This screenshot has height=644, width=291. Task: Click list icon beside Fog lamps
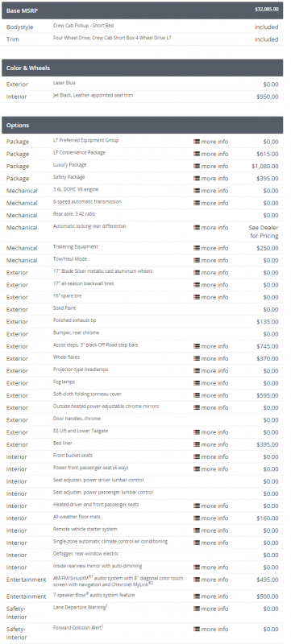click(x=197, y=383)
